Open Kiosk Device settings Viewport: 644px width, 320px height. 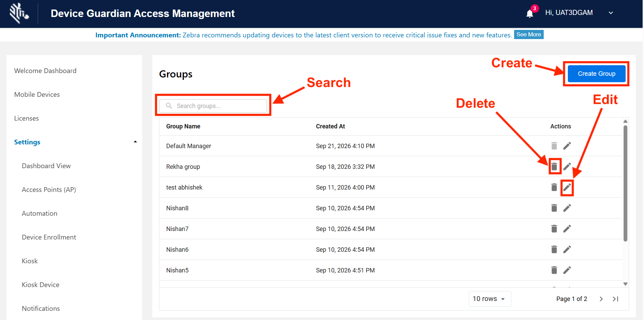[40, 285]
